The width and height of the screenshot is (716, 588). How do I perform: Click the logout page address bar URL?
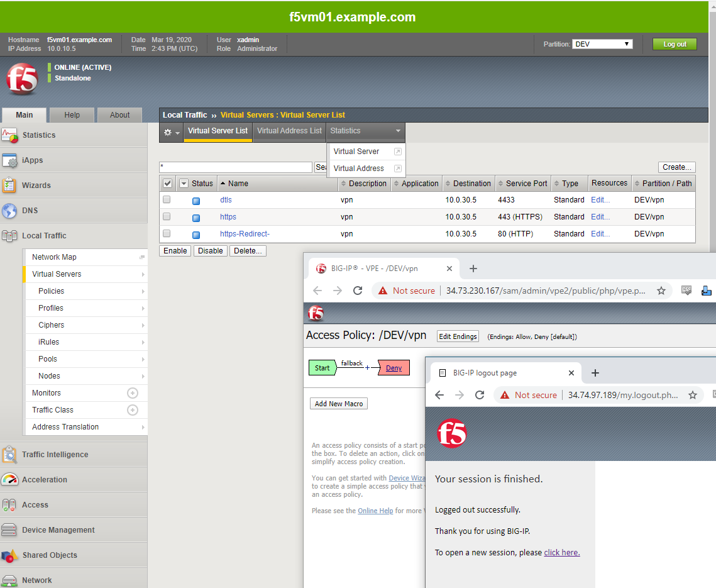point(623,395)
